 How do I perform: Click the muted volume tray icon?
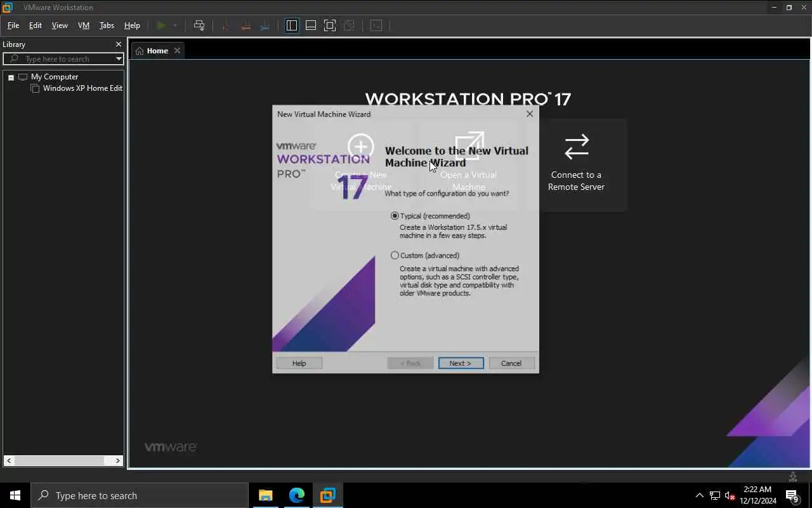pyautogui.click(x=730, y=495)
